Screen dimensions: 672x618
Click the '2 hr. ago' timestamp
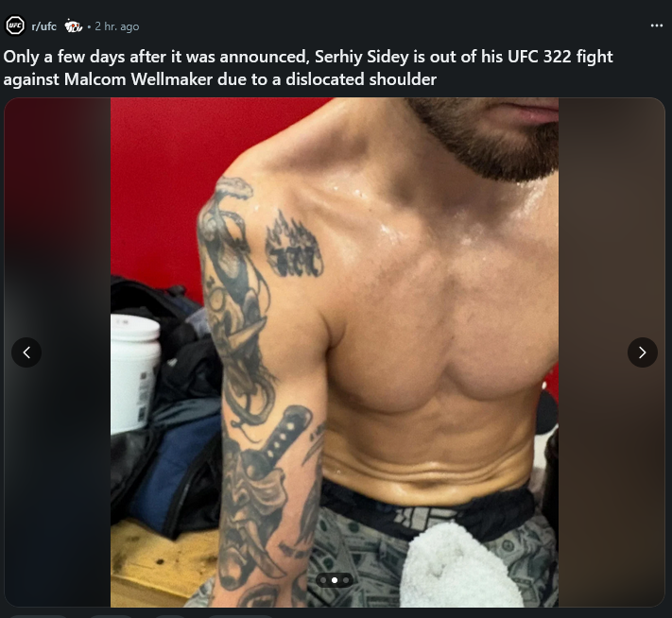point(116,26)
